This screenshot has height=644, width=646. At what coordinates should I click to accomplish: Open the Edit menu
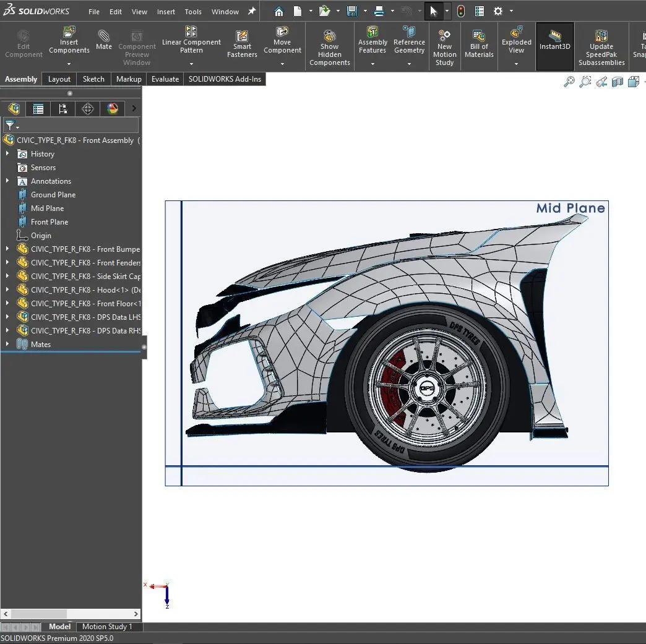[115, 12]
